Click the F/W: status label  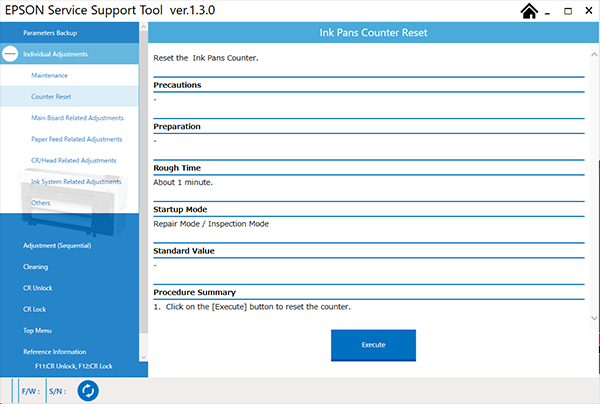(31, 391)
